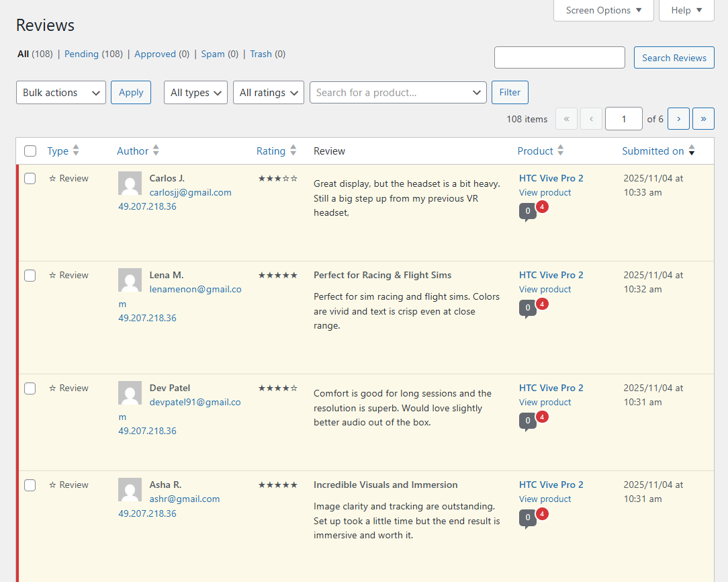This screenshot has width=728, height=582.
Task: Select the checkbox for Carlos J.'s review
Action: [30, 179]
